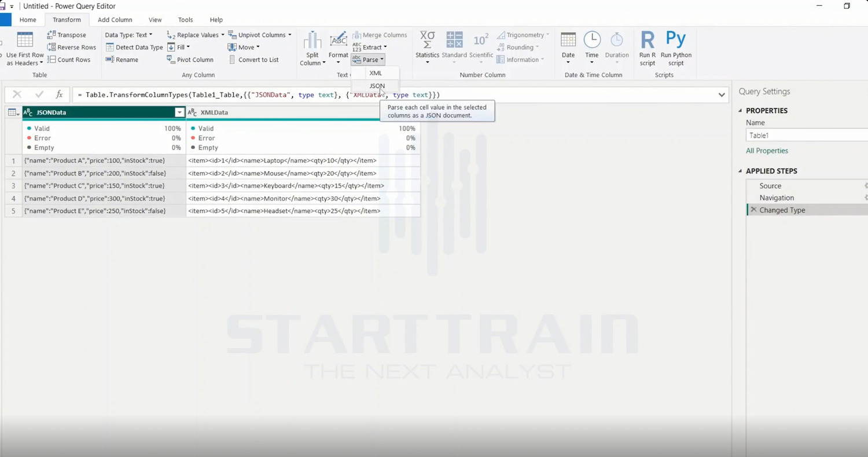Click Detect Data Type

click(134, 47)
